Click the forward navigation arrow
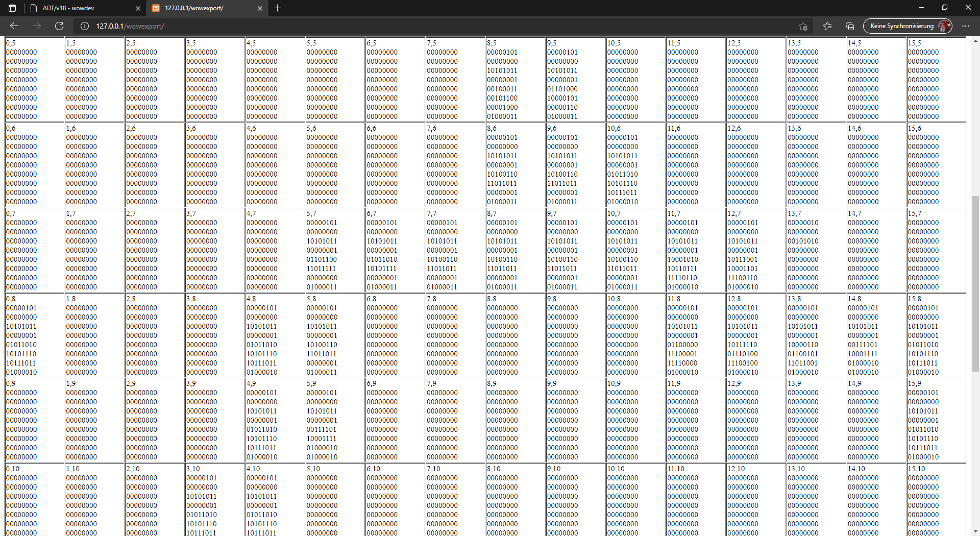 (36, 26)
